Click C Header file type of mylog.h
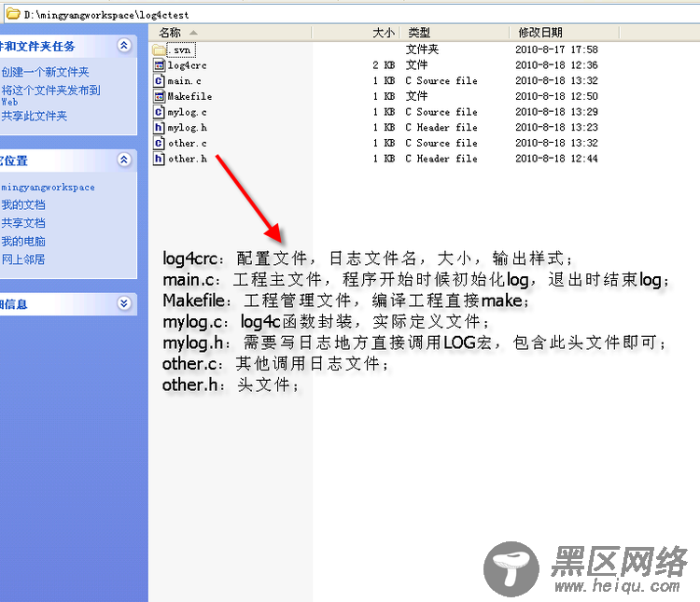The width and height of the screenshot is (700, 602). tap(441, 128)
